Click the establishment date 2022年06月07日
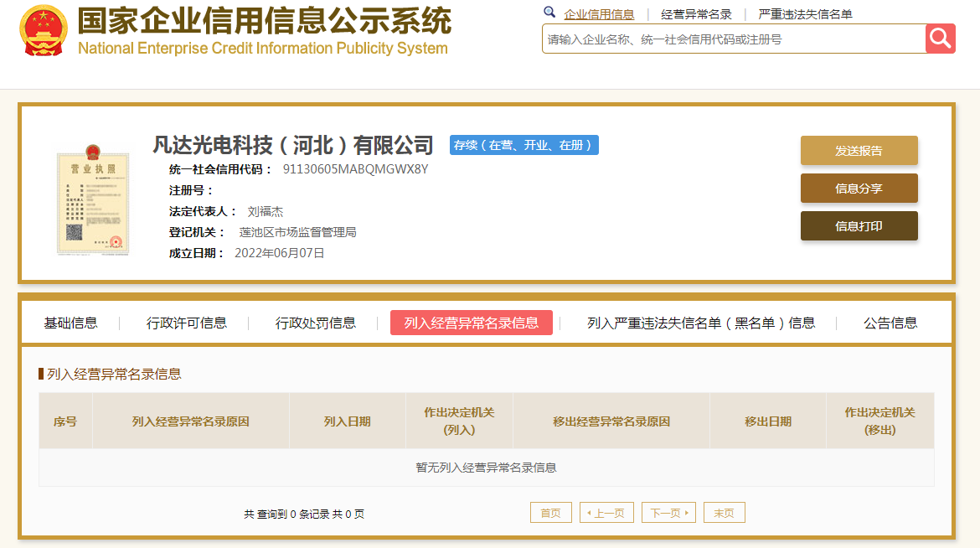This screenshot has width=980, height=548. (x=280, y=253)
